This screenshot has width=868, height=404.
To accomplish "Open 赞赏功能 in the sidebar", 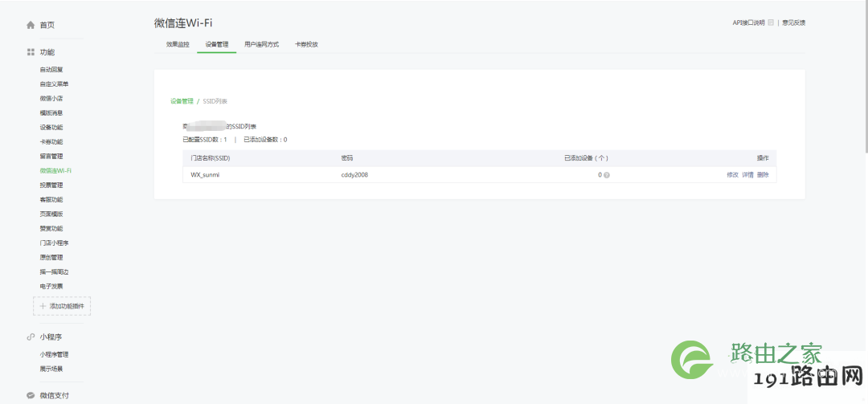I will pos(51,228).
